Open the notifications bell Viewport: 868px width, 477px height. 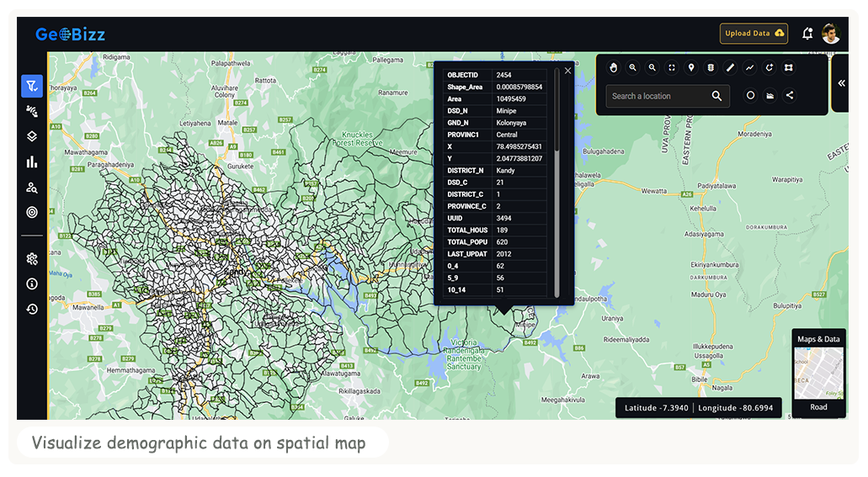807,34
